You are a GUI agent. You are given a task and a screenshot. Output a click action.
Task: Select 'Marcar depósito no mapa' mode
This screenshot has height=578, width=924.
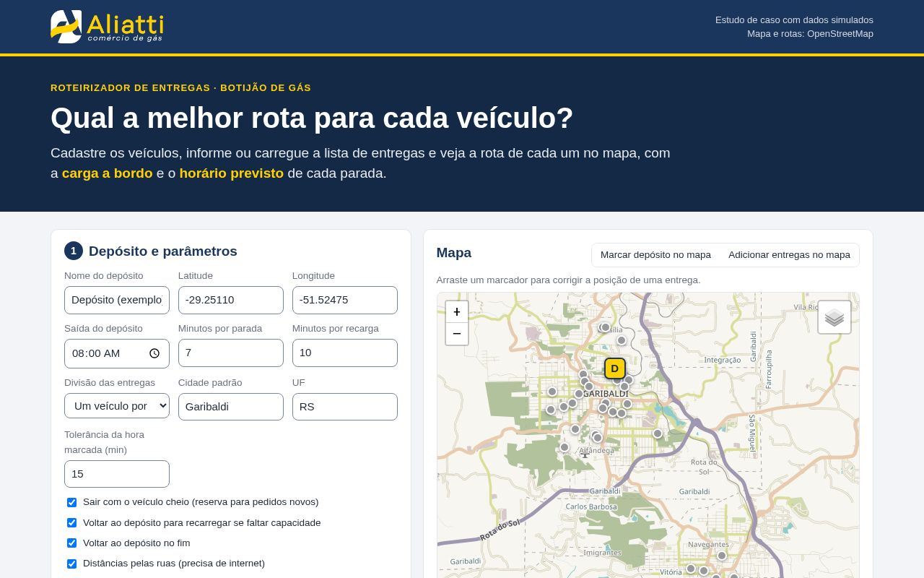point(655,255)
